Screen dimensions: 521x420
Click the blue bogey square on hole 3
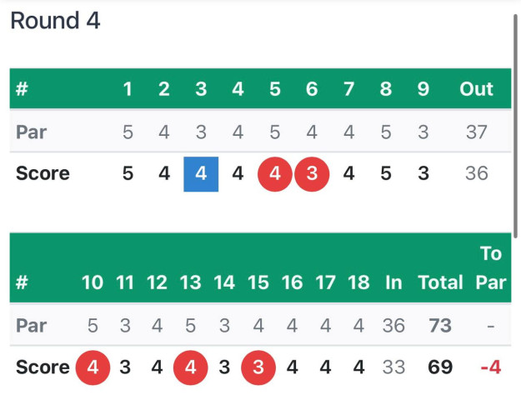(201, 174)
